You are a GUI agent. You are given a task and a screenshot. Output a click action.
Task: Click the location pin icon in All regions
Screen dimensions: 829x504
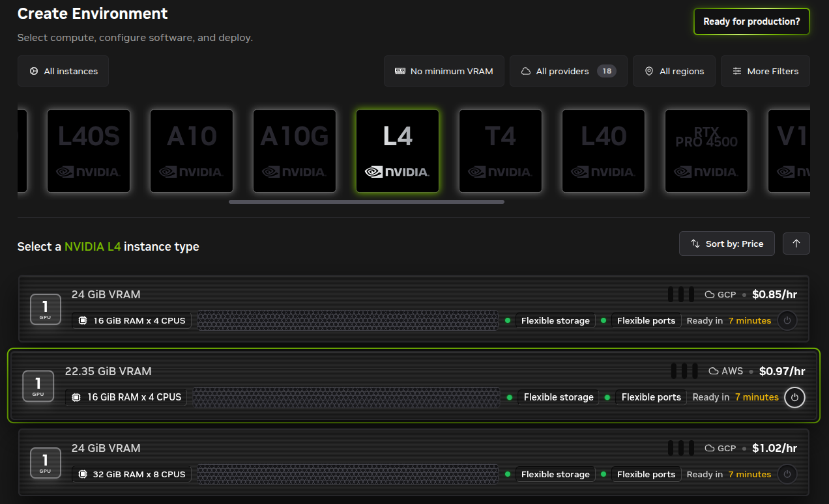pyautogui.click(x=648, y=71)
